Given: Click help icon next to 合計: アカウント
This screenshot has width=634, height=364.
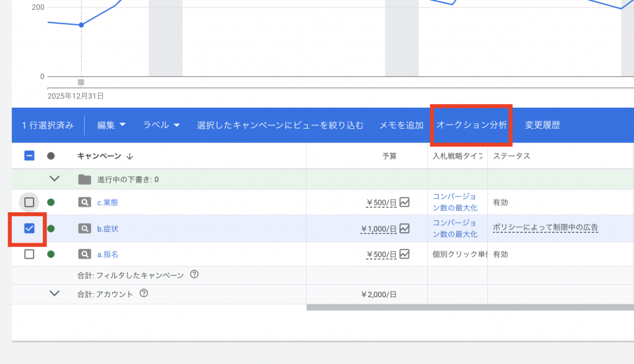Looking at the screenshot, I should [x=144, y=293].
